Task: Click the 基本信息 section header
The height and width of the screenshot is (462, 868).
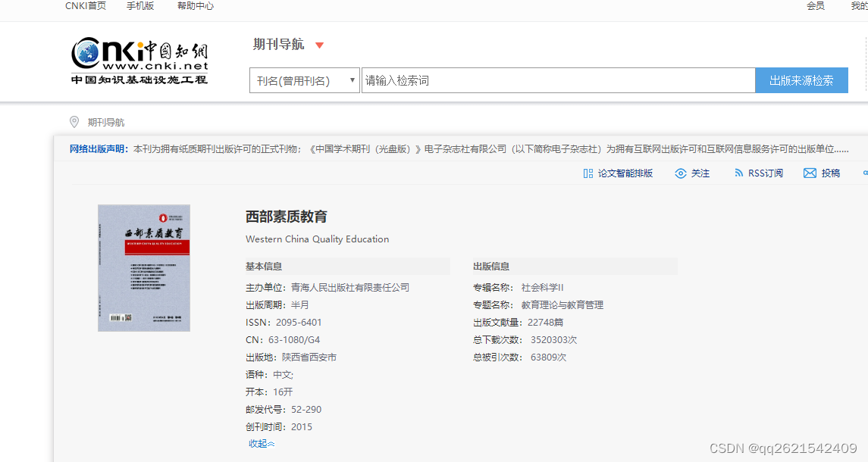Action: [x=264, y=267]
